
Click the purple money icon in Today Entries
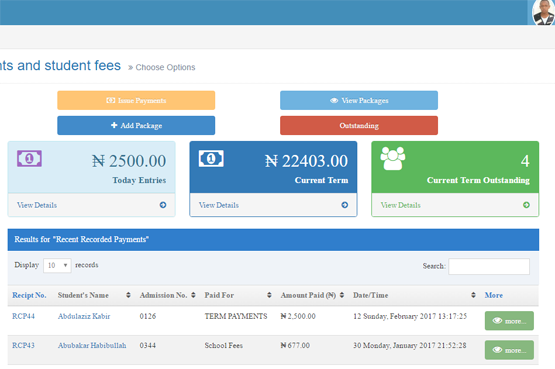click(29, 158)
